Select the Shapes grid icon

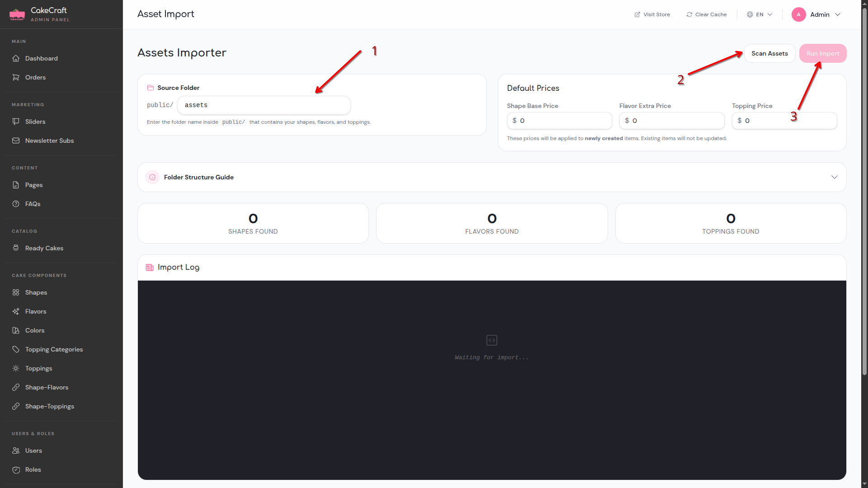[16, 292]
